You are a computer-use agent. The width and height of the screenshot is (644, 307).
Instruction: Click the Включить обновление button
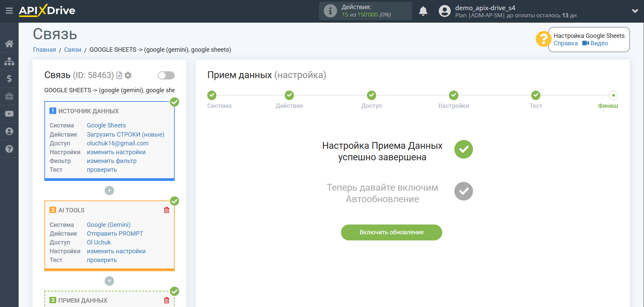click(391, 232)
